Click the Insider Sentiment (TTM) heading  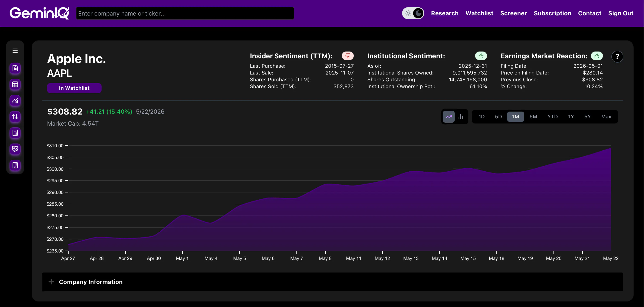coord(291,56)
